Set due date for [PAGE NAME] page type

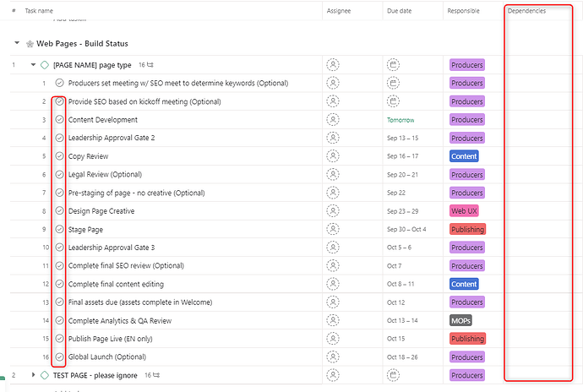click(394, 64)
